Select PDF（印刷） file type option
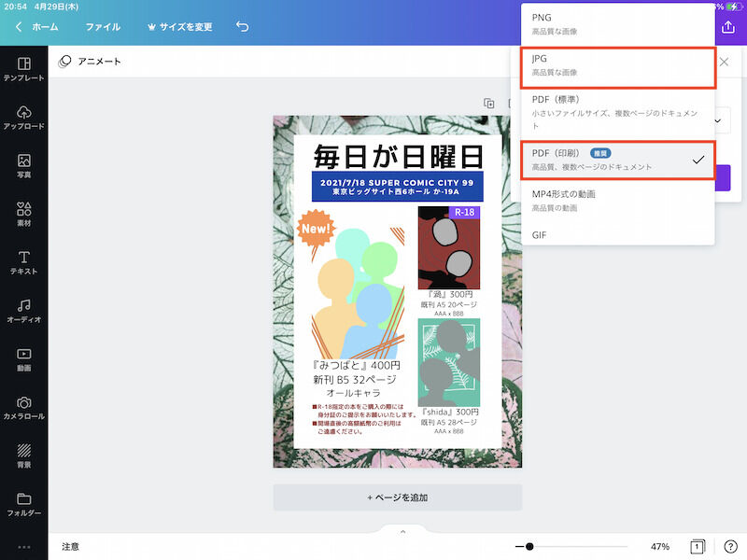The width and height of the screenshot is (747, 560). point(617,160)
